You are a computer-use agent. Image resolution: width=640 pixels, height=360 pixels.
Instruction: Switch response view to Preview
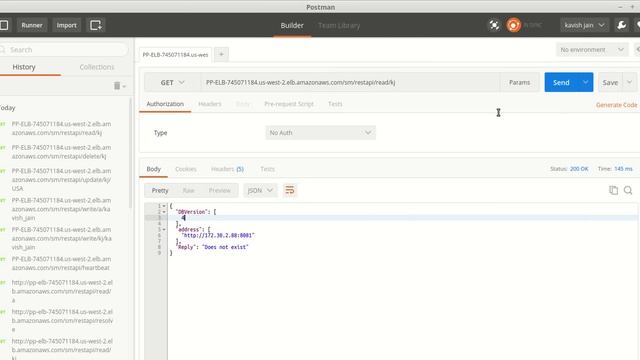[x=220, y=191]
